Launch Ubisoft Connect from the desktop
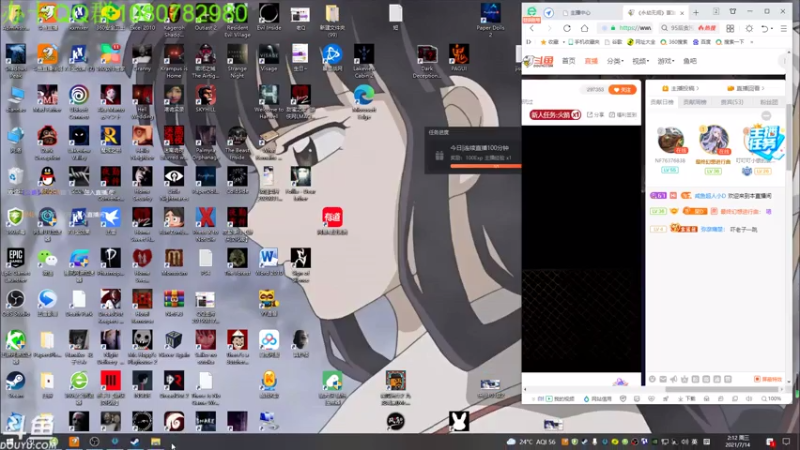 (x=79, y=102)
